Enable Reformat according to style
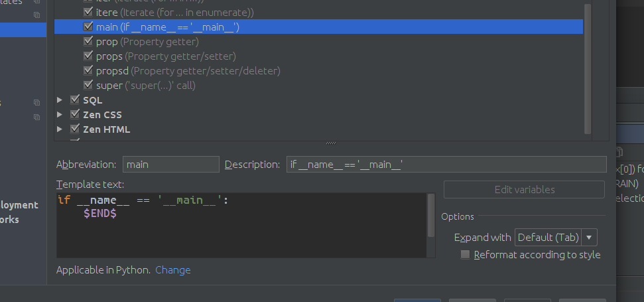The image size is (644, 302). pos(465,254)
